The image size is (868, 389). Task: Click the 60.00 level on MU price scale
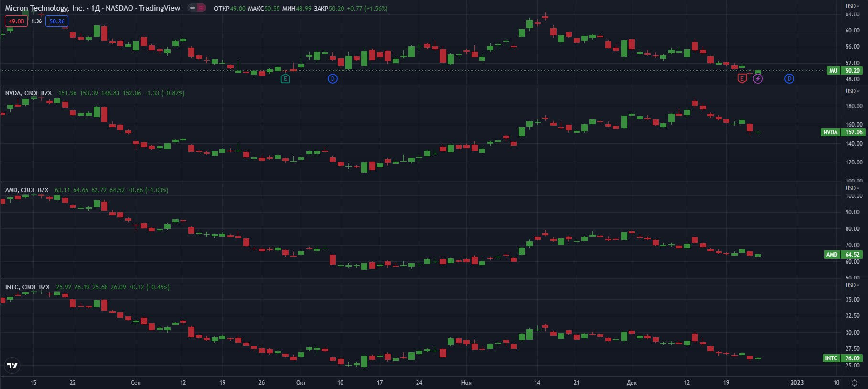(853, 30)
